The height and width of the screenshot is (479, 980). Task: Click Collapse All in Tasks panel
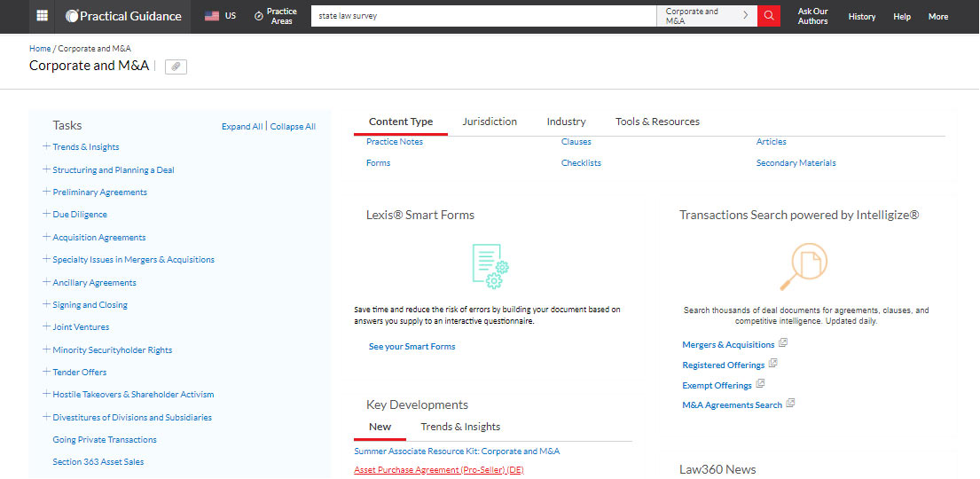click(294, 126)
